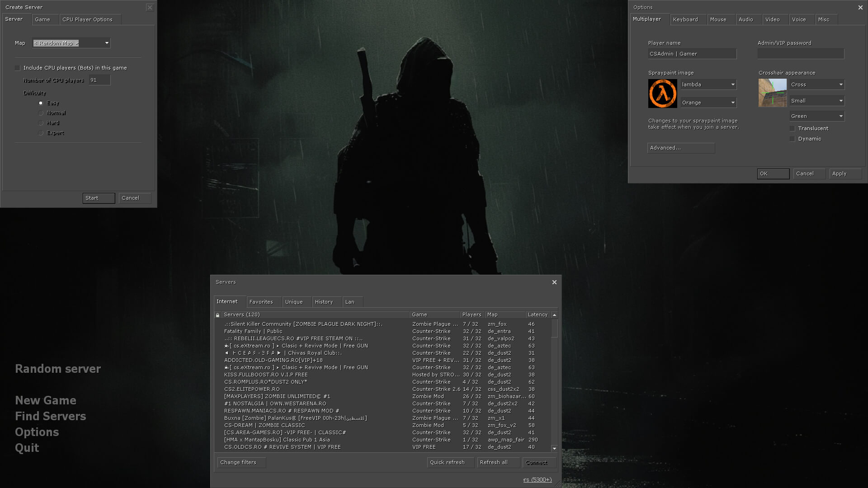
Task: Select server 'Fatality Family | Public'
Action: coord(382,332)
